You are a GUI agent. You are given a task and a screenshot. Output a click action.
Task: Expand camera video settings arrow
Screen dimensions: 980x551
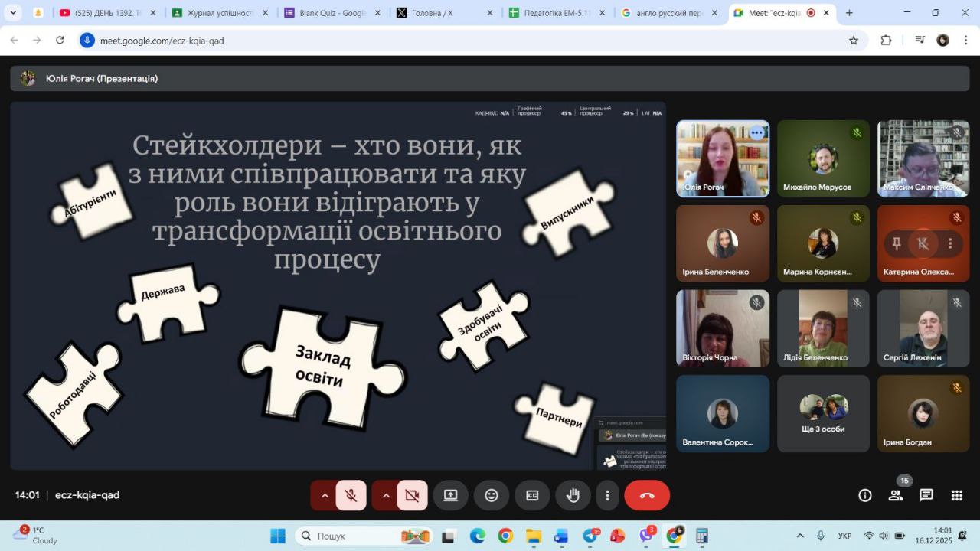click(x=386, y=496)
